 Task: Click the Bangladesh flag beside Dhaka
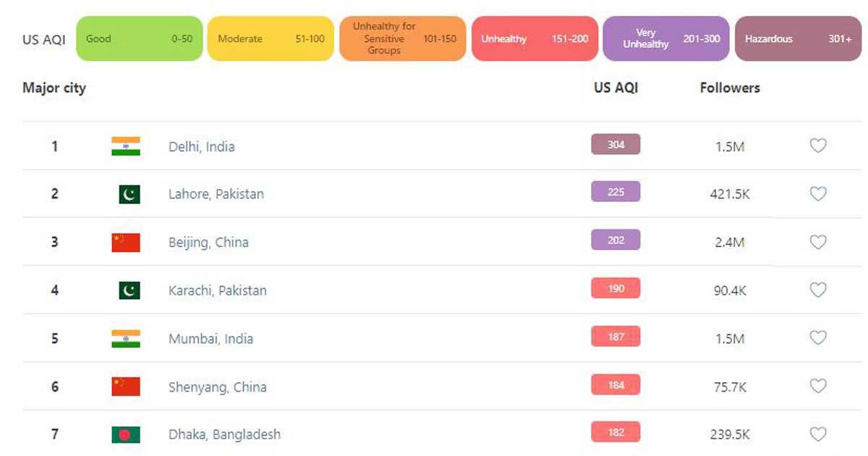click(126, 434)
